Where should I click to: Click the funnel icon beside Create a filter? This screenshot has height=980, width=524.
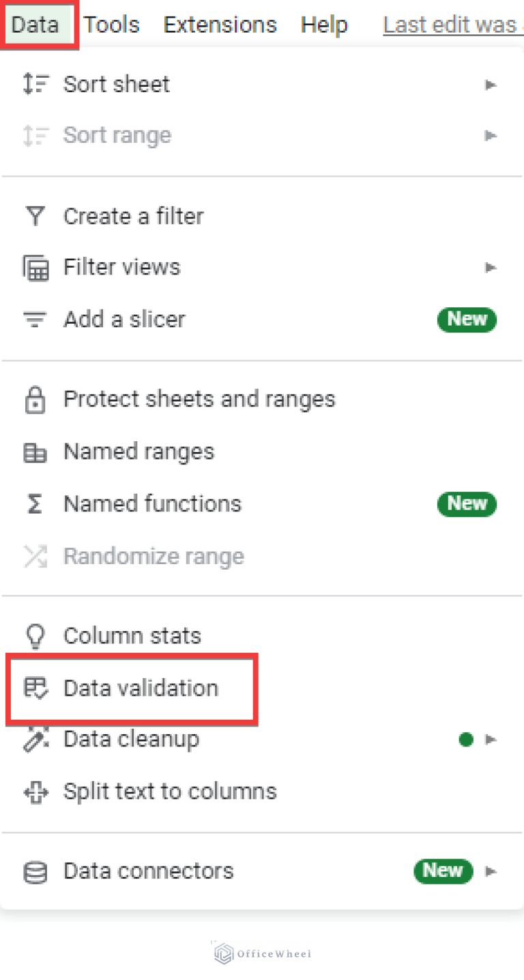click(x=35, y=216)
